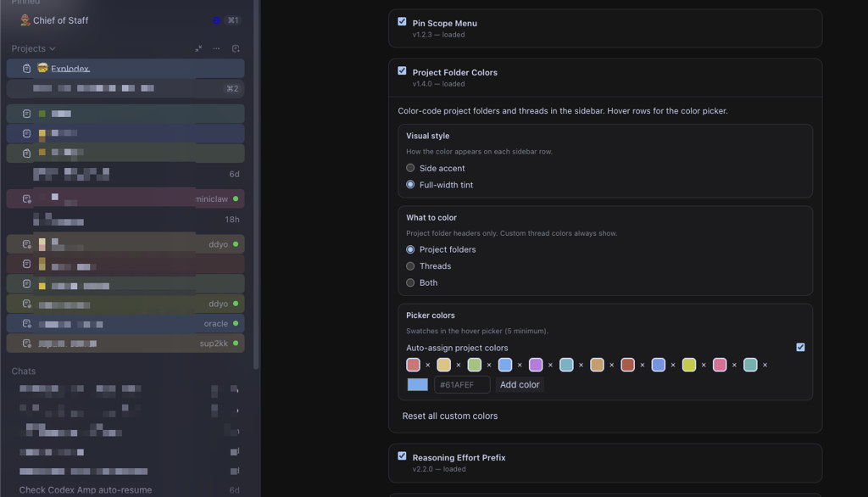Click the Reasoning Effort Prefix title

459,458
